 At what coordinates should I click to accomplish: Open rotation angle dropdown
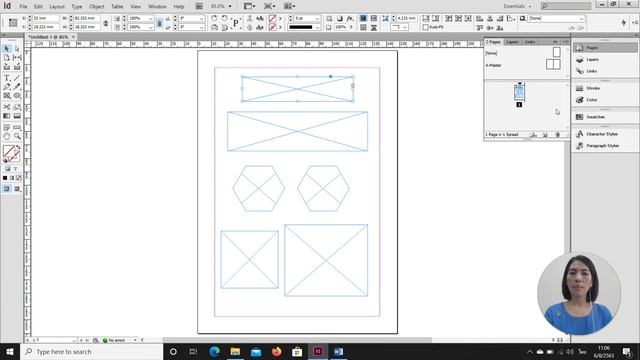[202, 18]
